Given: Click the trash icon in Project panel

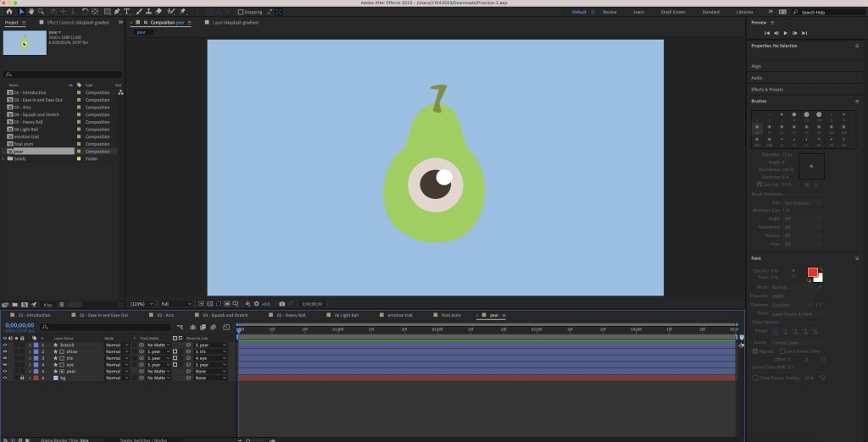Looking at the screenshot, I should (62, 304).
